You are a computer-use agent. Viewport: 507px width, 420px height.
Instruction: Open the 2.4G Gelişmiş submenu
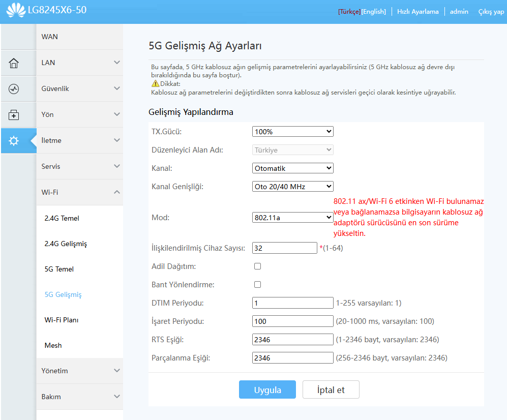point(66,244)
